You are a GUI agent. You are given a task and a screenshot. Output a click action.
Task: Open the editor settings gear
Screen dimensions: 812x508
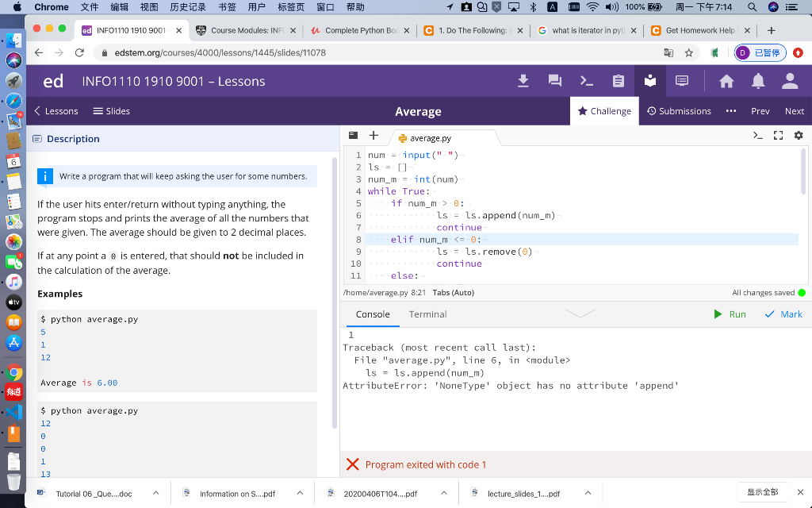pos(799,135)
